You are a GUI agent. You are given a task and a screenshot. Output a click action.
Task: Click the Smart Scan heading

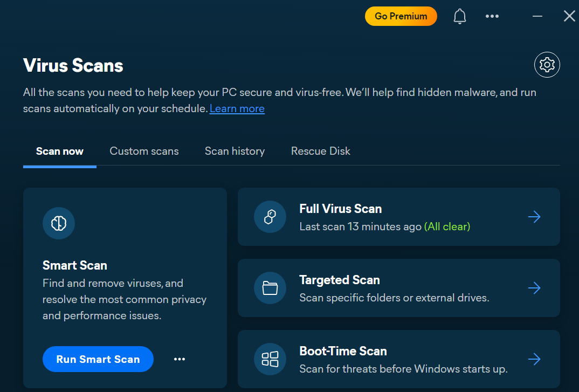click(74, 265)
